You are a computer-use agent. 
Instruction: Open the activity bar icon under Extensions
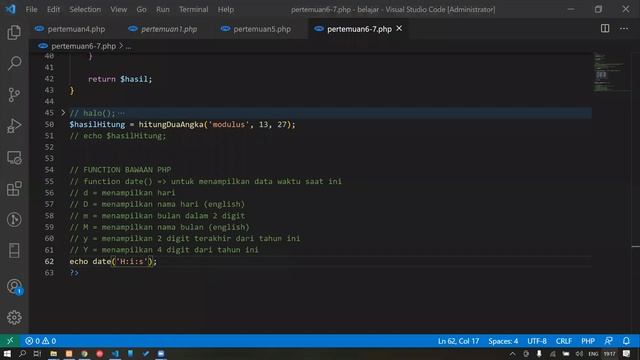[14, 220]
